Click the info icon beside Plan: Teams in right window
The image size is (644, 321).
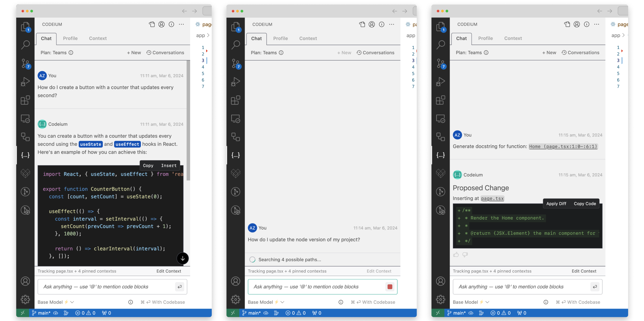pyautogui.click(x=486, y=53)
